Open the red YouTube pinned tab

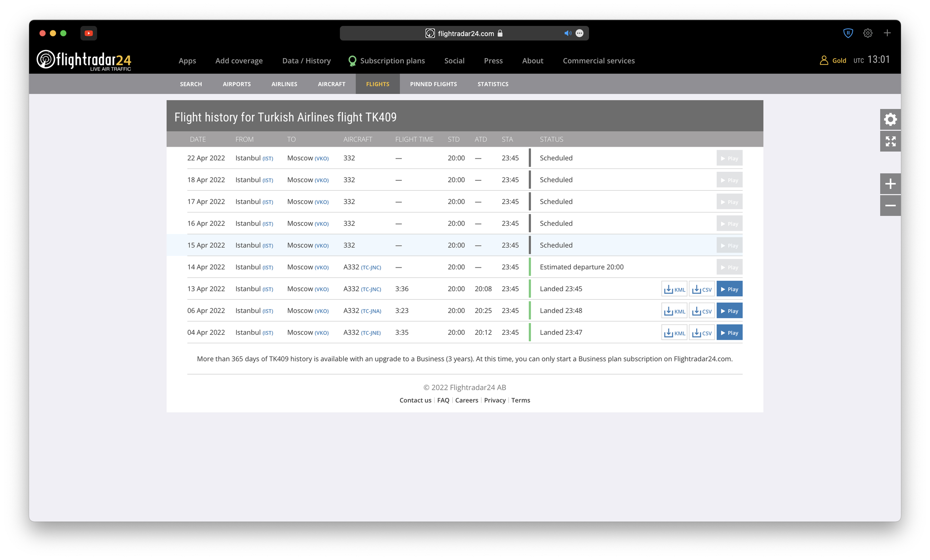click(x=89, y=33)
